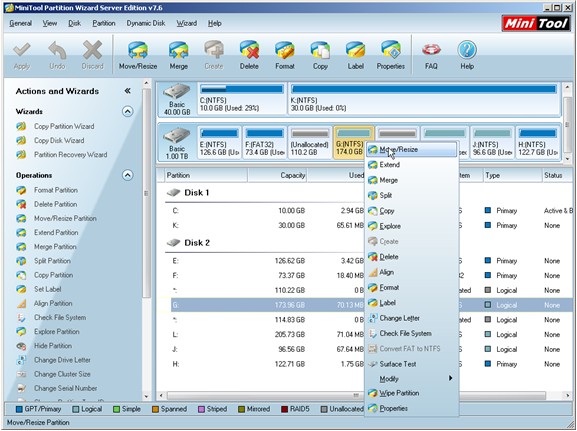Click the Apply checkmark icon
The image size is (577, 431).
(x=22, y=50)
